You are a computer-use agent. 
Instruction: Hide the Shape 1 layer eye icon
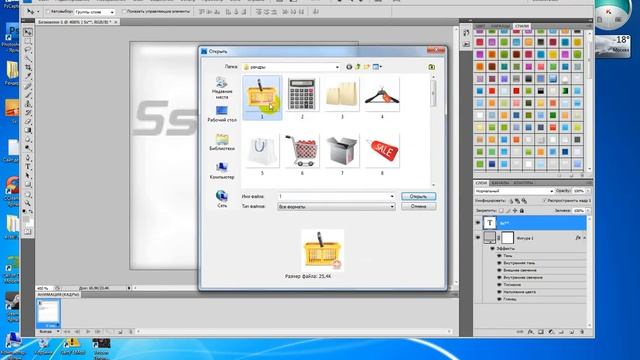(x=478, y=237)
